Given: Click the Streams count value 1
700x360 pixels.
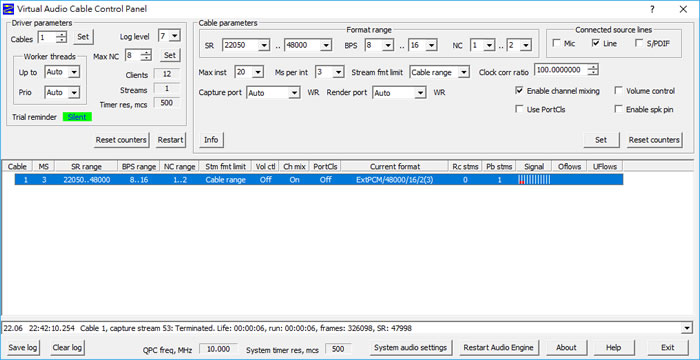Looking at the screenshot, I should [167, 88].
